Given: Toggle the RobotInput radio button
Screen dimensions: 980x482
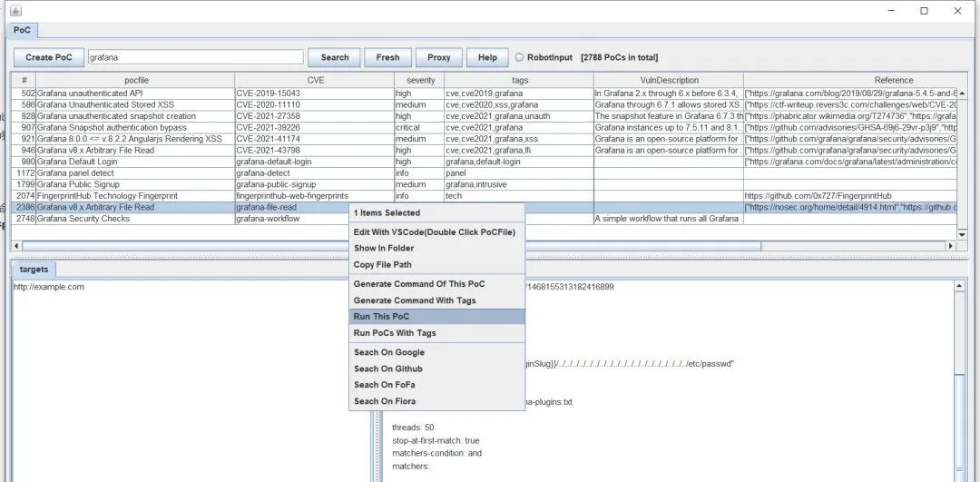Looking at the screenshot, I should pos(519,57).
